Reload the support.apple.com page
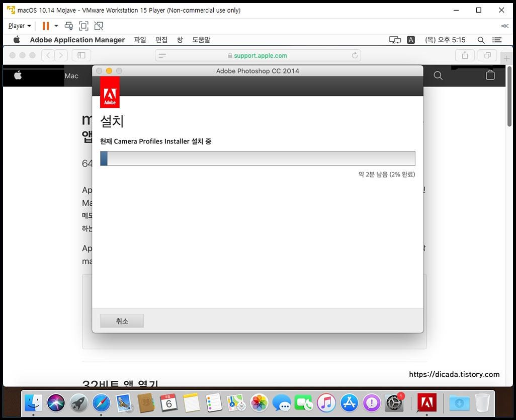 355,55
